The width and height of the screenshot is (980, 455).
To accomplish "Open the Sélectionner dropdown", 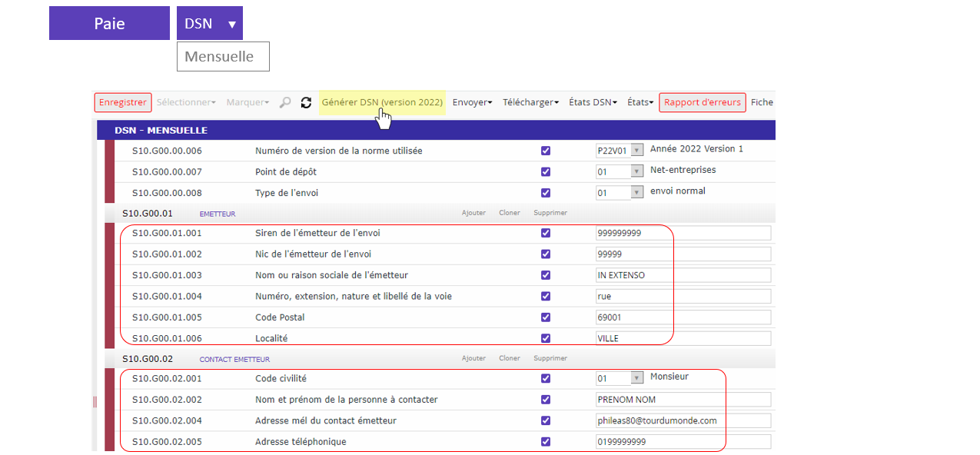I will click(x=186, y=102).
